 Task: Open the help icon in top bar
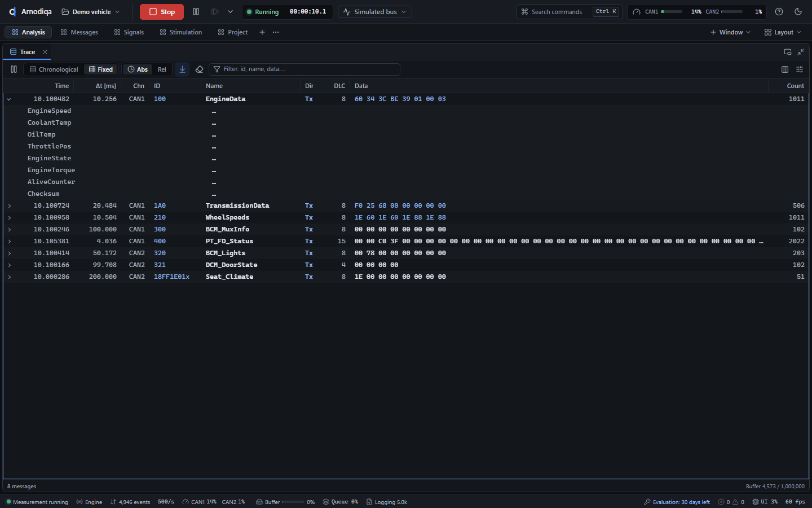779,12
